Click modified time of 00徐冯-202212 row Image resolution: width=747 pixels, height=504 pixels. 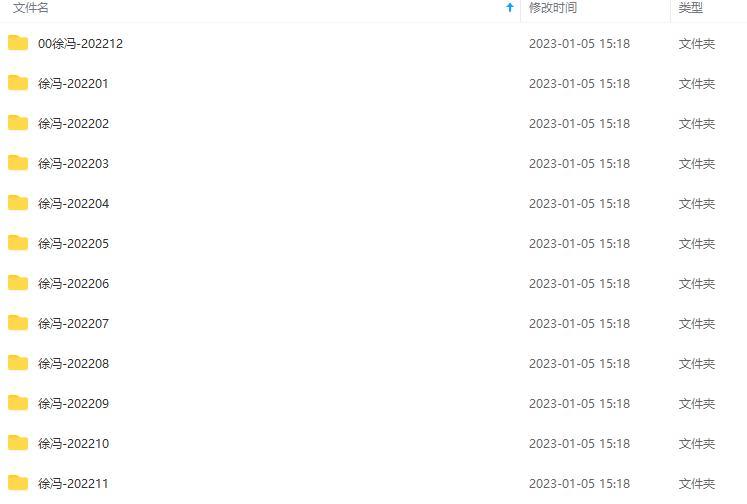579,44
